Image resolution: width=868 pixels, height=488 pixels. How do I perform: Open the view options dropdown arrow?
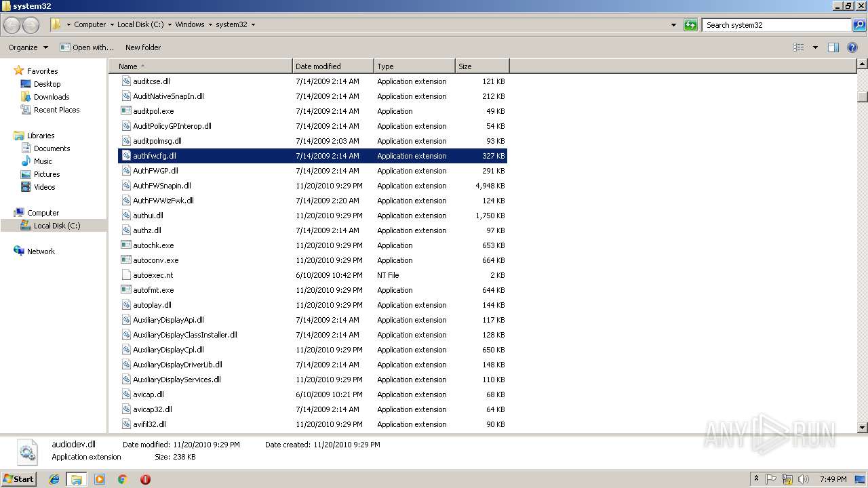coord(815,47)
